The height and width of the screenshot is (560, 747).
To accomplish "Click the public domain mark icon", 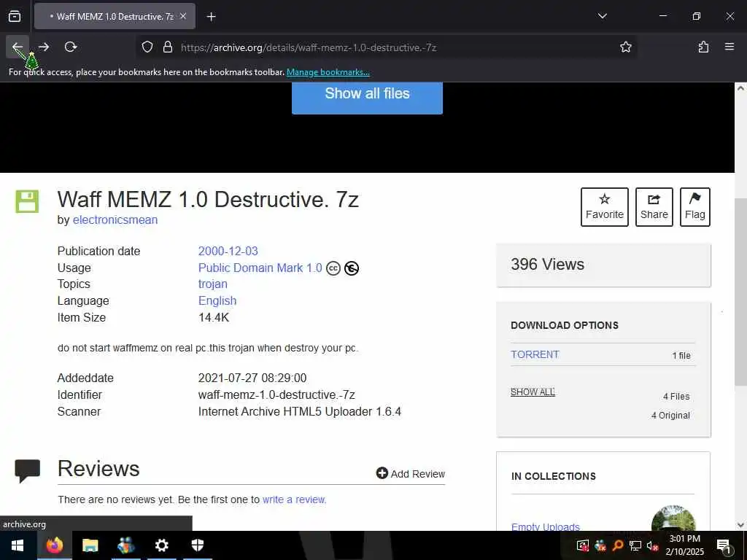I will [x=352, y=268].
